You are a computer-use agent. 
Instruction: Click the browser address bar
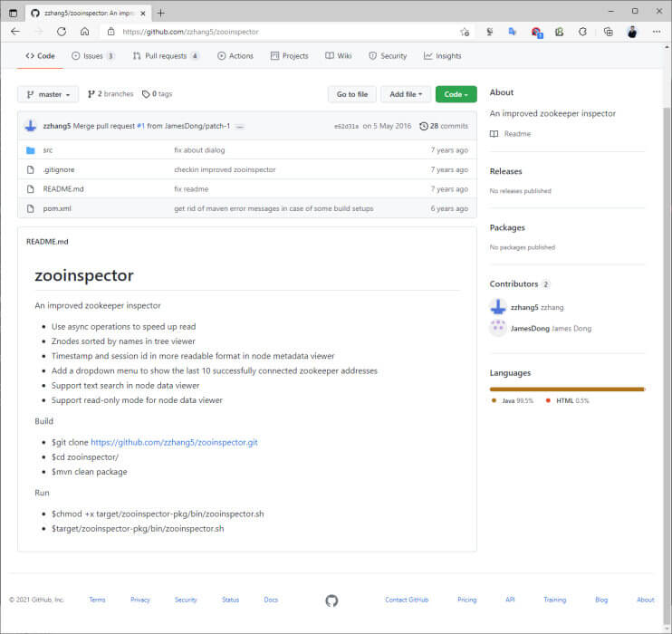(287, 32)
